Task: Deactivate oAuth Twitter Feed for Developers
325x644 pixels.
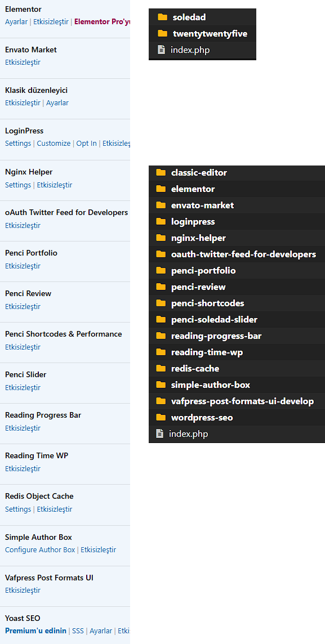Action: [x=23, y=226]
